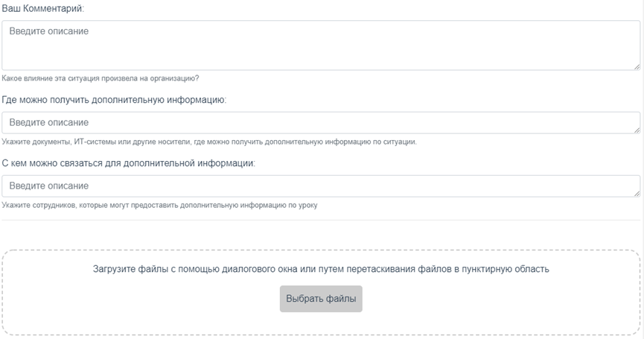
Task: Click hint text Какое влияние эта ситуация произвела
Action: pos(101,78)
